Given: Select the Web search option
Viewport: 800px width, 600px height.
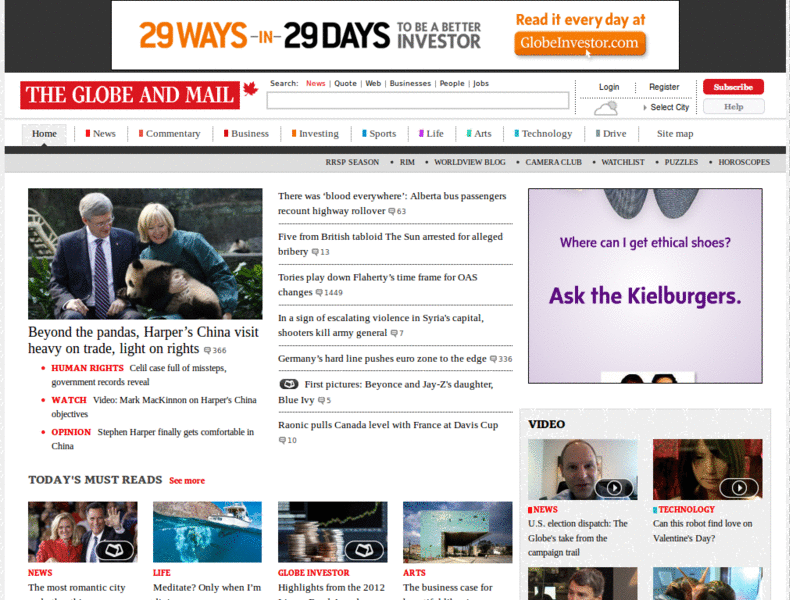Looking at the screenshot, I should (373, 84).
